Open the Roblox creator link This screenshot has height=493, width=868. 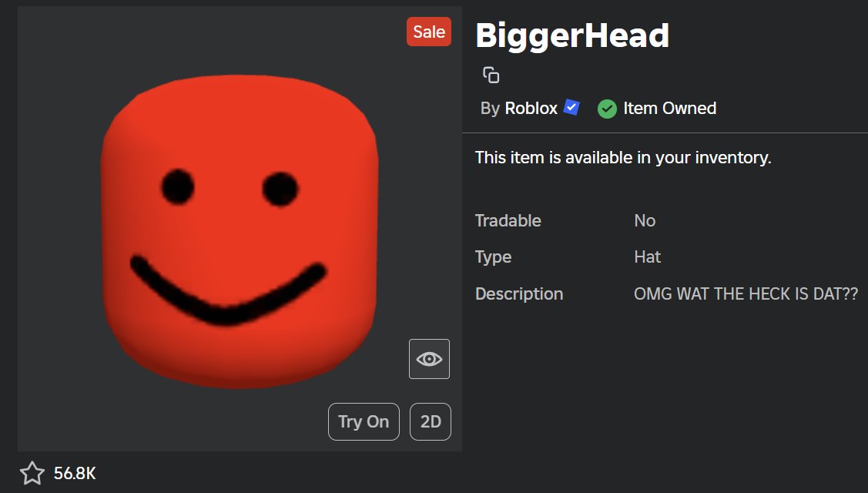[531, 108]
